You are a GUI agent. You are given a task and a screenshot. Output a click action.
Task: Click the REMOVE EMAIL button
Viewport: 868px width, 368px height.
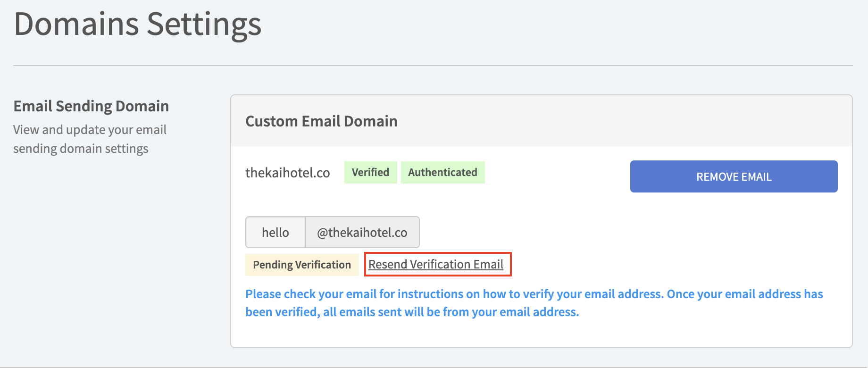tap(734, 176)
